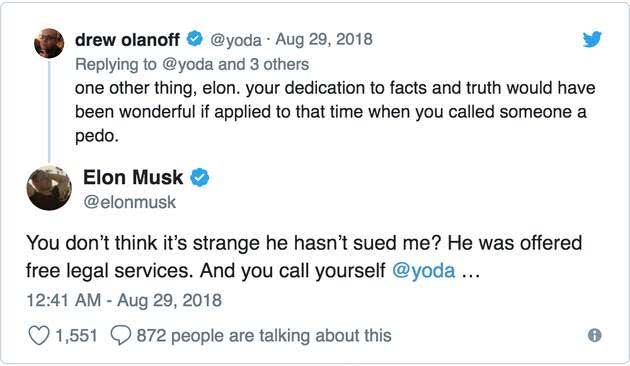Open the 12:41 AM - Aug 29, 2018 timestamp

click(124, 301)
